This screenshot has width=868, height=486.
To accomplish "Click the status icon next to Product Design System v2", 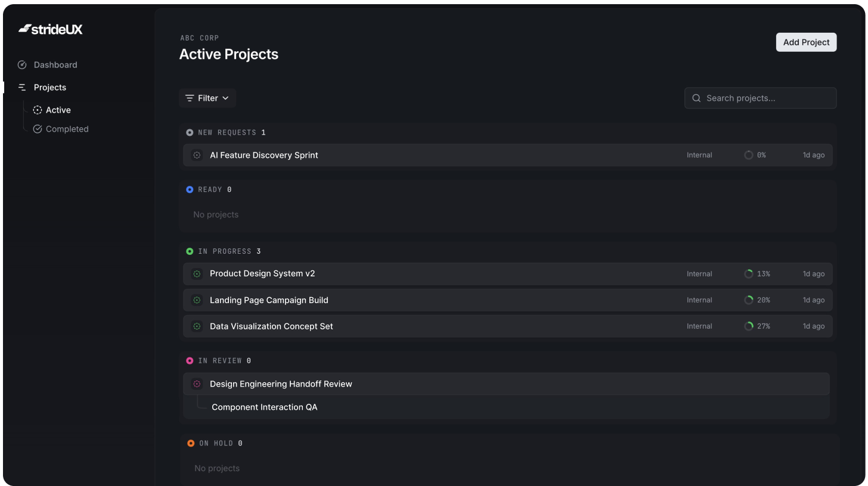I will click(x=196, y=273).
